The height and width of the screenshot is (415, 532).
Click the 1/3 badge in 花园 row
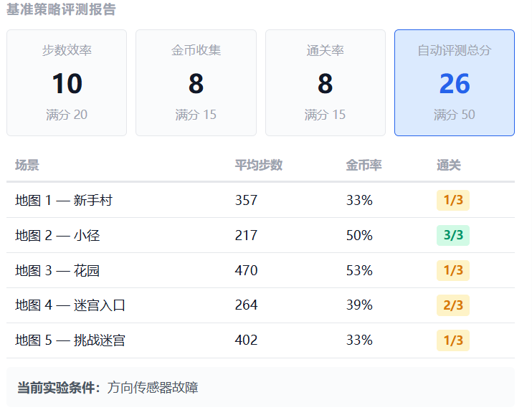pos(453,270)
